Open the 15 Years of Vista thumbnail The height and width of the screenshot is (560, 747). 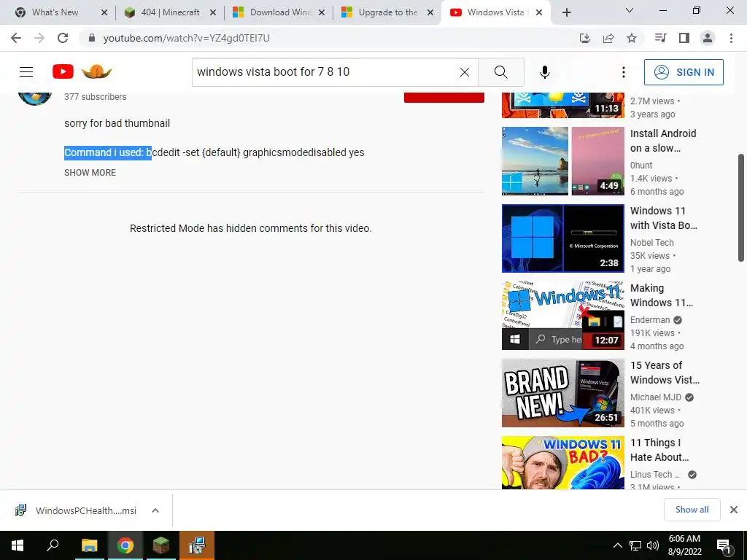(562, 393)
